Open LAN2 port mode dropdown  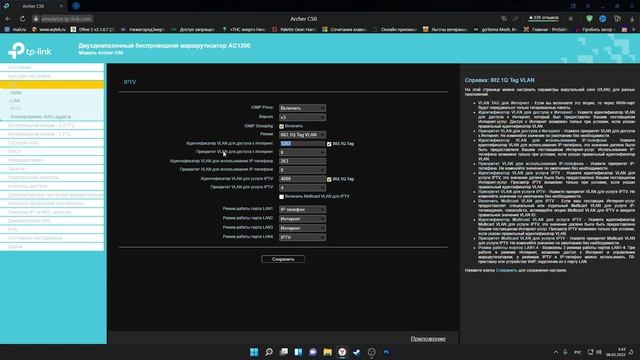coord(302,219)
